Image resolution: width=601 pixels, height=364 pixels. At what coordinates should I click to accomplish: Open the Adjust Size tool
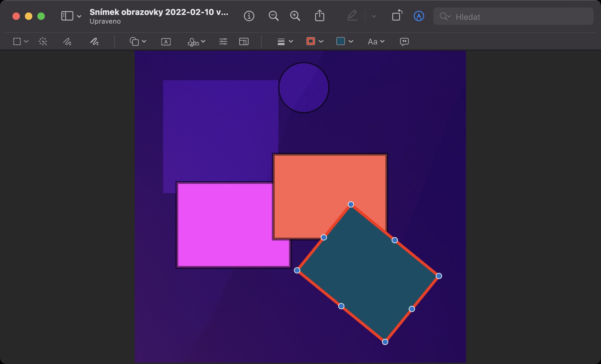pyautogui.click(x=244, y=41)
